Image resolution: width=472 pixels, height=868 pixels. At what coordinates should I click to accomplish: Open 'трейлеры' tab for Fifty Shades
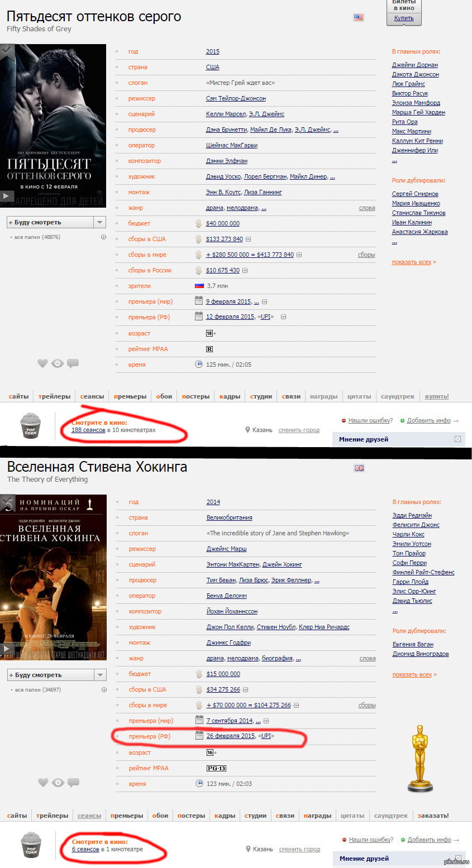click(54, 396)
